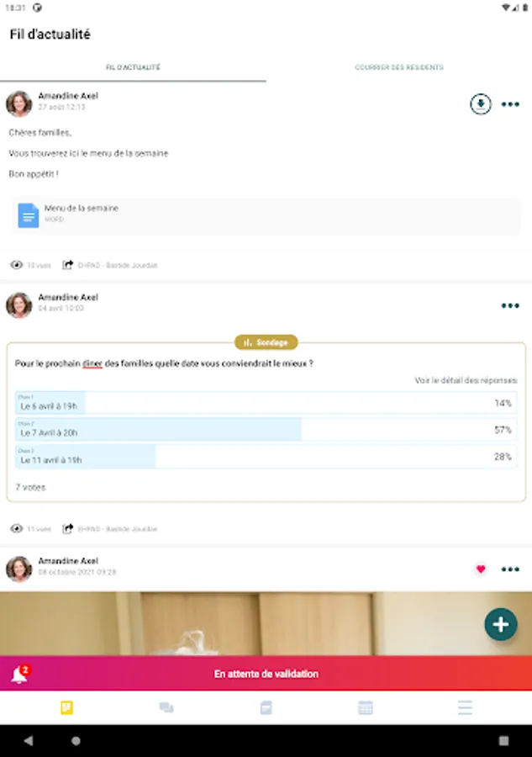Viewport: 532px width, 757px height.
Task: Open the notification bell with badge
Action: click(20, 674)
